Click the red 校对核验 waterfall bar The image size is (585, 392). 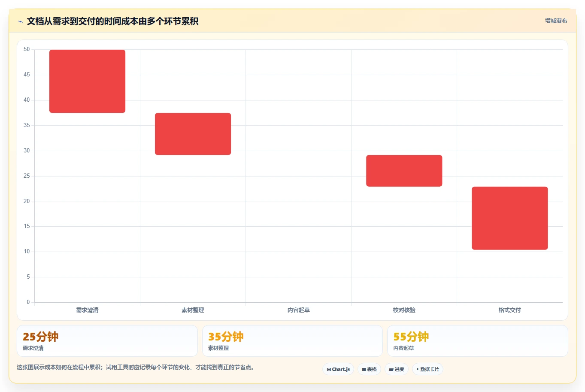point(404,171)
